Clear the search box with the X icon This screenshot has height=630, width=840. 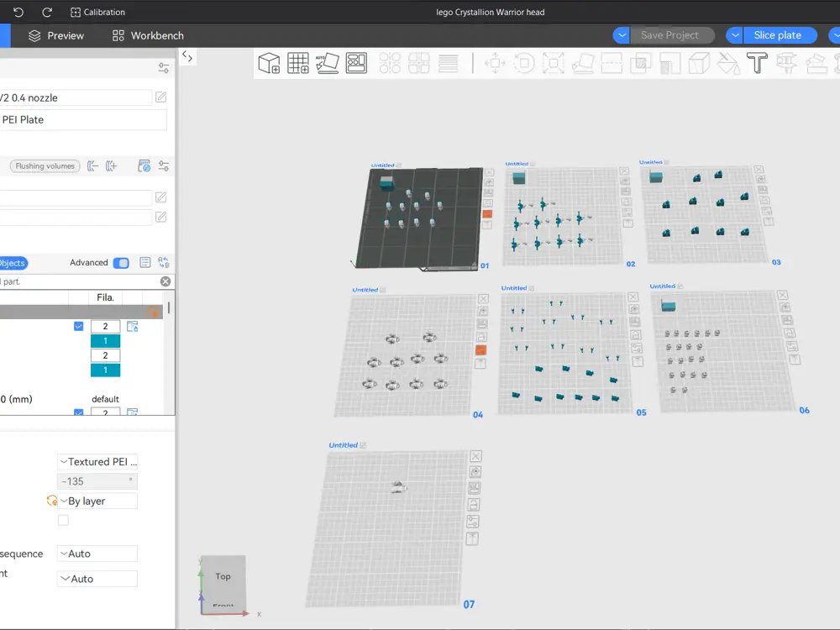pyautogui.click(x=165, y=281)
